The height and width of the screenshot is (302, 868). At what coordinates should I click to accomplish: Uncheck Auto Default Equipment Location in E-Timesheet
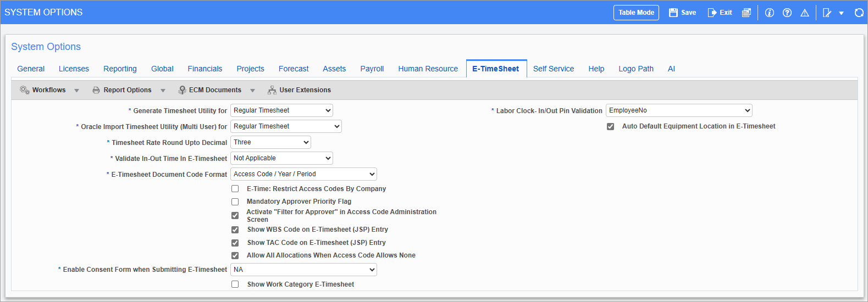[610, 126]
